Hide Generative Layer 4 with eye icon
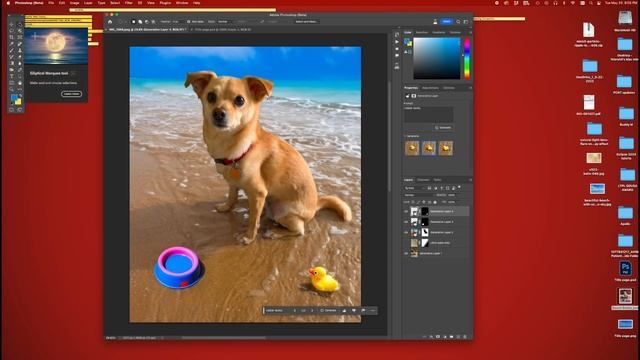The image size is (640, 360). pyautogui.click(x=406, y=211)
